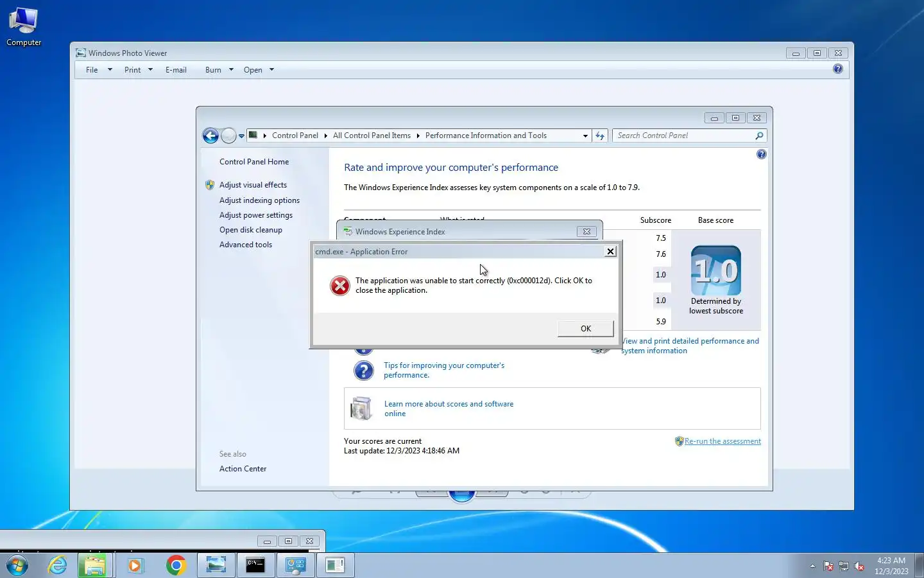Click Open disk cleanup

click(251, 230)
